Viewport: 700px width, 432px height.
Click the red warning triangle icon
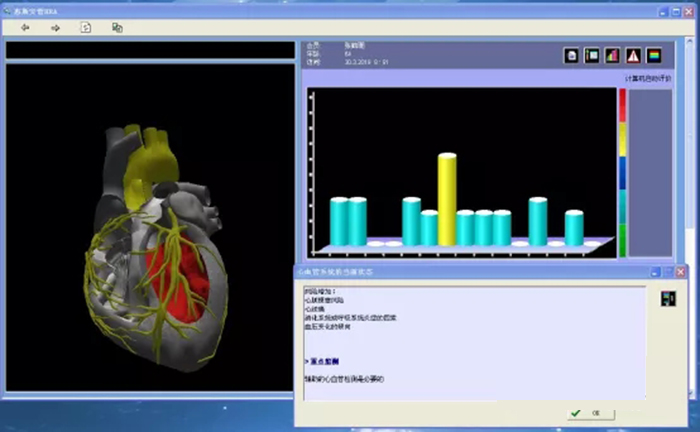(633, 55)
